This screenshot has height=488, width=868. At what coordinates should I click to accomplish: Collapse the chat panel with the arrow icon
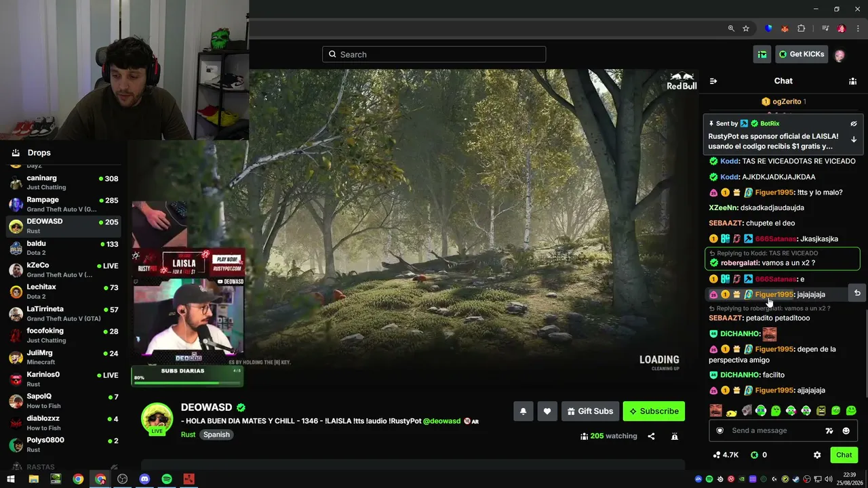pos(713,81)
